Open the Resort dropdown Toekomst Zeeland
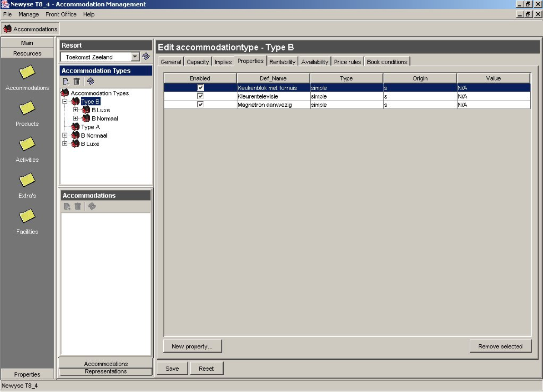 135,57
